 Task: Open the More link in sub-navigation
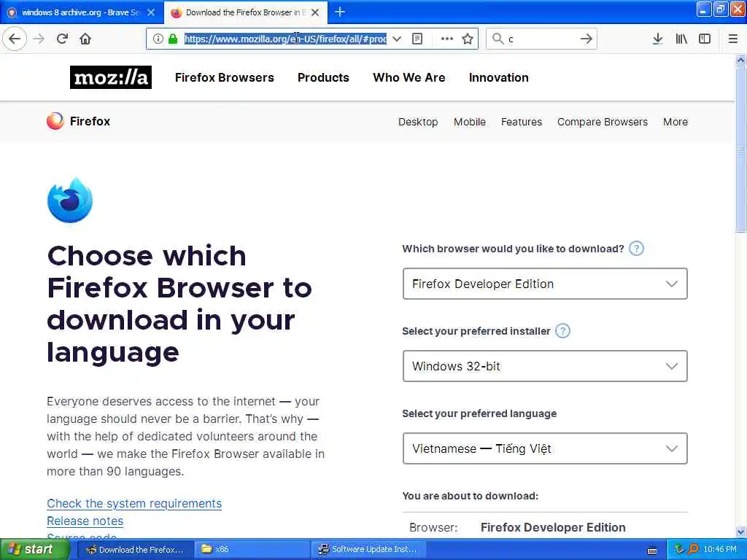(x=675, y=122)
